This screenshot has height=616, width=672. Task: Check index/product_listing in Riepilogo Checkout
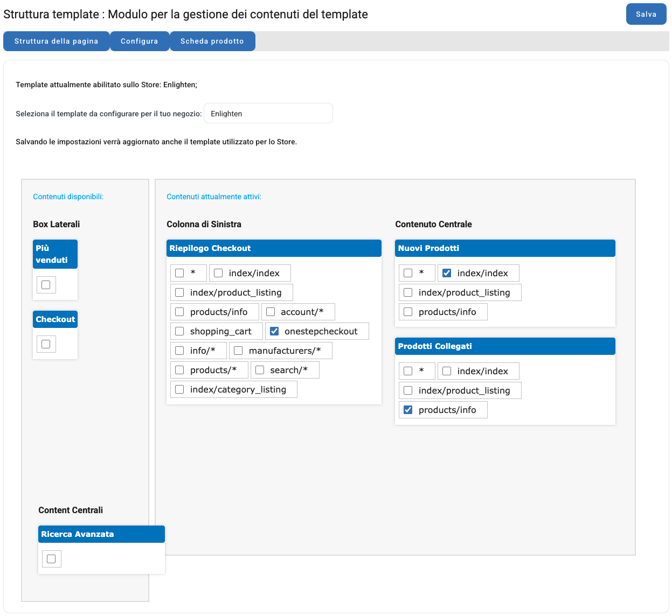pyautogui.click(x=179, y=292)
